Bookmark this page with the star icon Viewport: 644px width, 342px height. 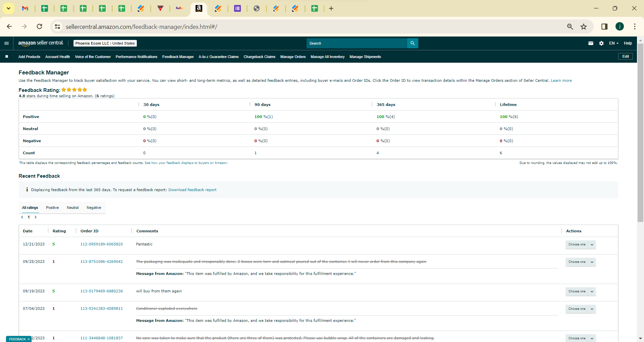tap(584, 26)
